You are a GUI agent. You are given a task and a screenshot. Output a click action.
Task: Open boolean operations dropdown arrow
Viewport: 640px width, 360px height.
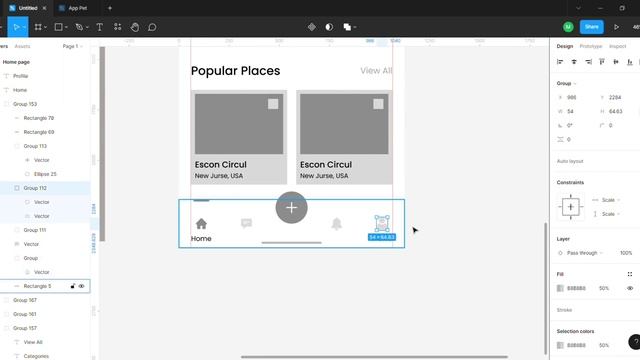(355, 27)
